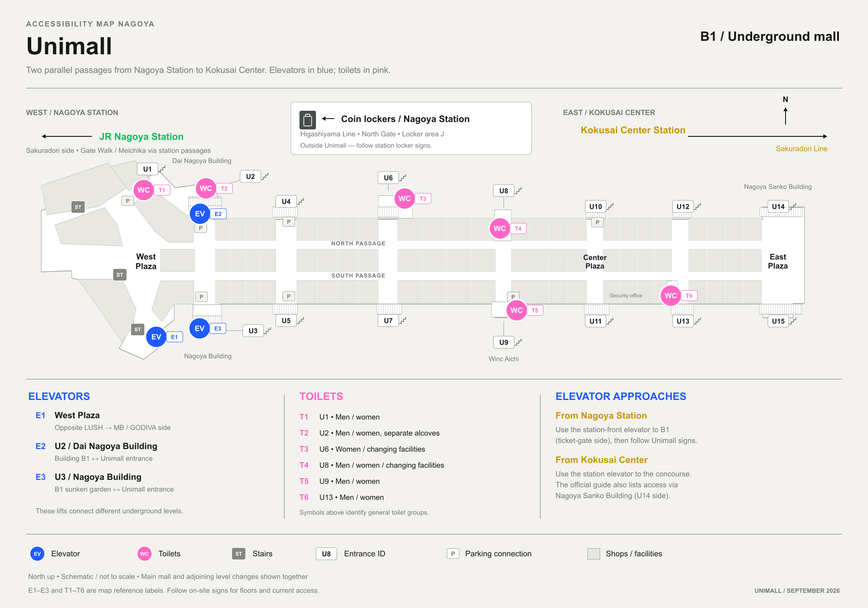868x608 pixels.
Task: Click the T3 toilet icon by U6
Action: click(x=404, y=198)
